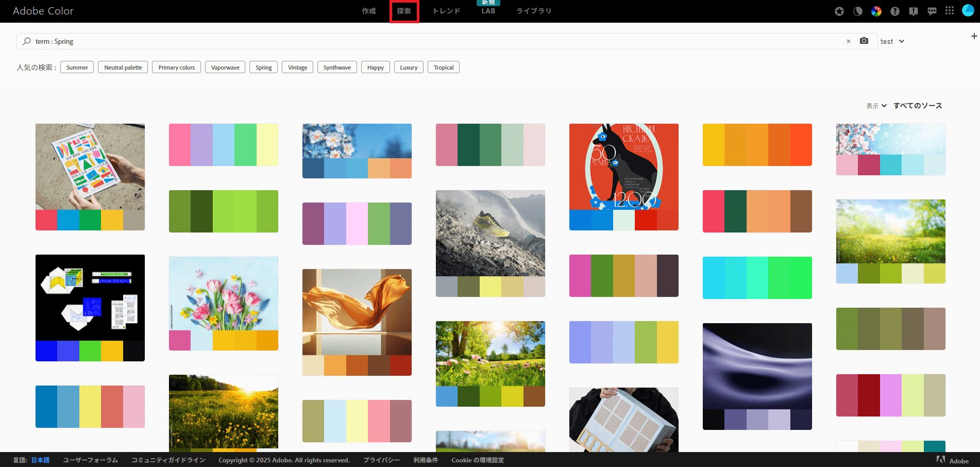The width and height of the screenshot is (980, 467).
Task: Open the color wheel icon in the header
Action: [876, 11]
